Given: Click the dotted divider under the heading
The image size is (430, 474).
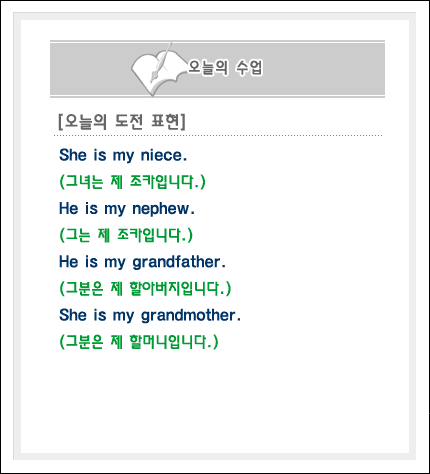Looking at the screenshot, I should pos(218,136).
